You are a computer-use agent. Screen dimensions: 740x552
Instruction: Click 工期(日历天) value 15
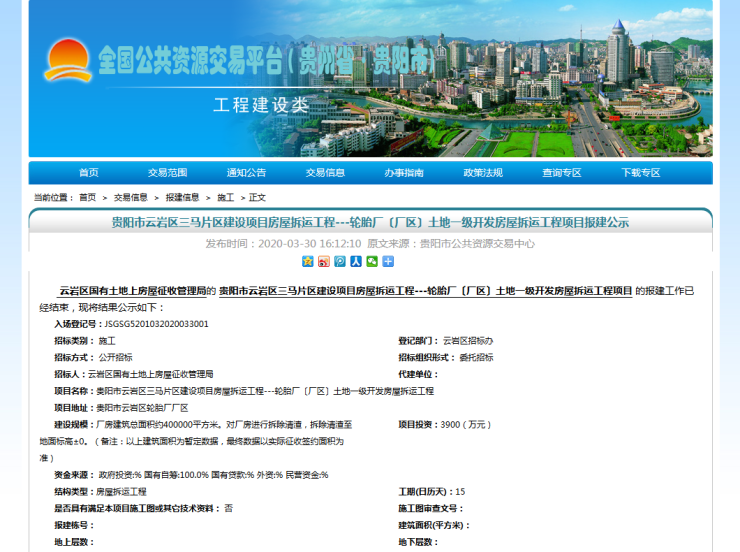click(x=460, y=492)
